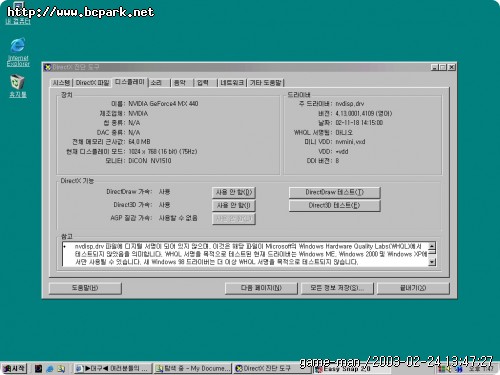Screen dimensions: 500x375
Task: Open the 시작 Start menu
Action: [x=14, y=369]
